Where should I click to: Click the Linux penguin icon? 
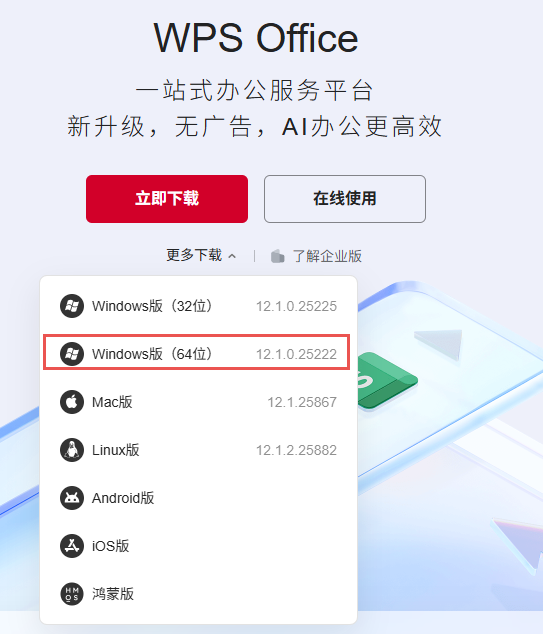(x=72, y=450)
